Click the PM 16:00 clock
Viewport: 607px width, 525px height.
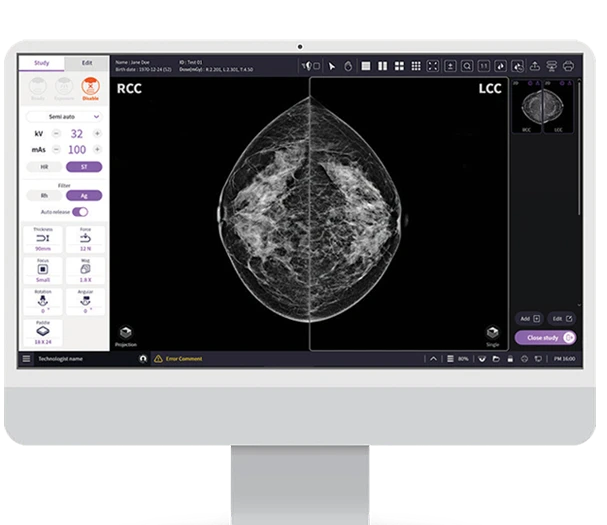pyautogui.click(x=564, y=359)
